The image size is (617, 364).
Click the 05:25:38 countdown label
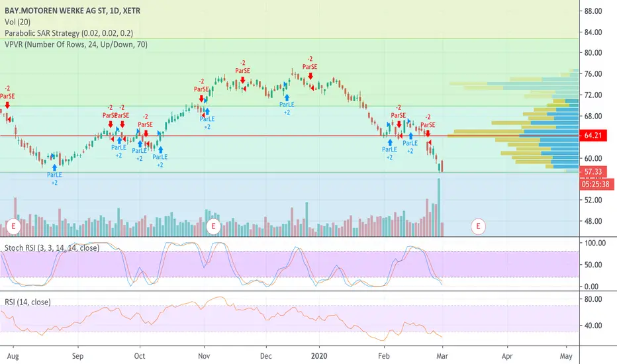click(595, 184)
